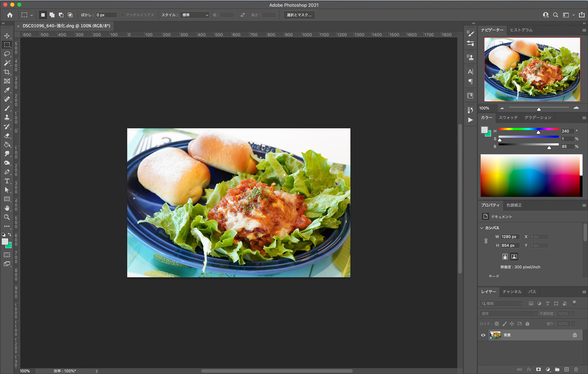The width and height of the screenshot is (588, 374).
Task: Select the Eyedropper tool
Action: 7,90
